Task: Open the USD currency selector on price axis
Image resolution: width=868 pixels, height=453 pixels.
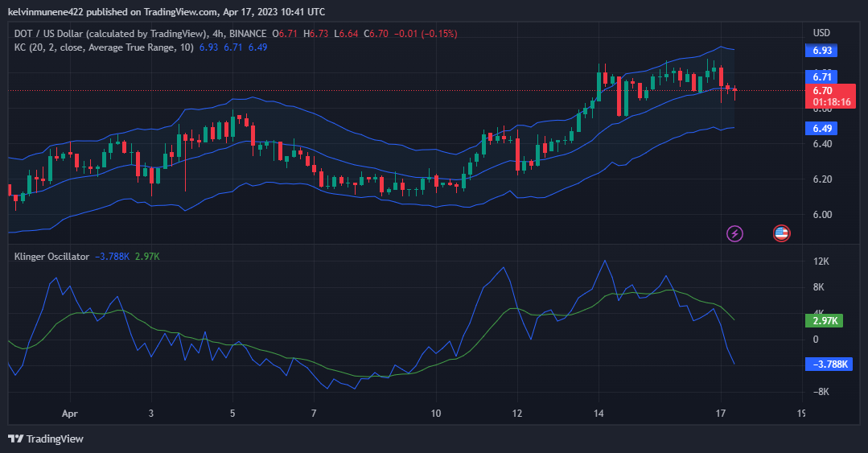Action: [821, 33]
